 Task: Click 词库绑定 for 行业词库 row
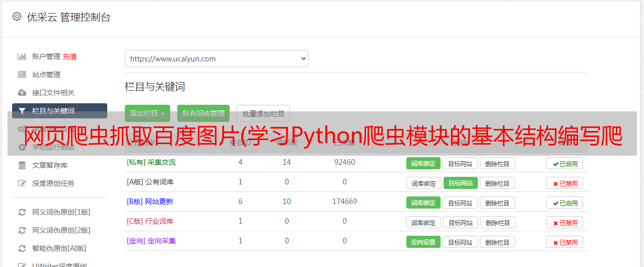423,222
